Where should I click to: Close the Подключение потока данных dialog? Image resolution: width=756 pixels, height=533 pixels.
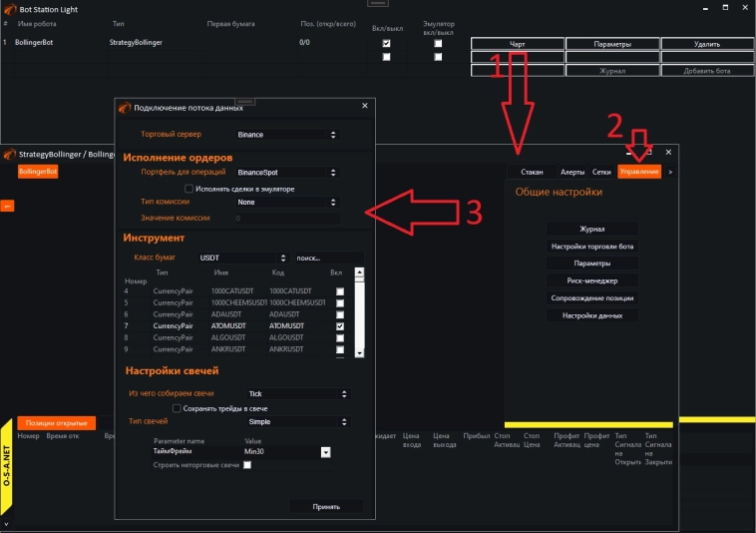click(x=364, y=106)
